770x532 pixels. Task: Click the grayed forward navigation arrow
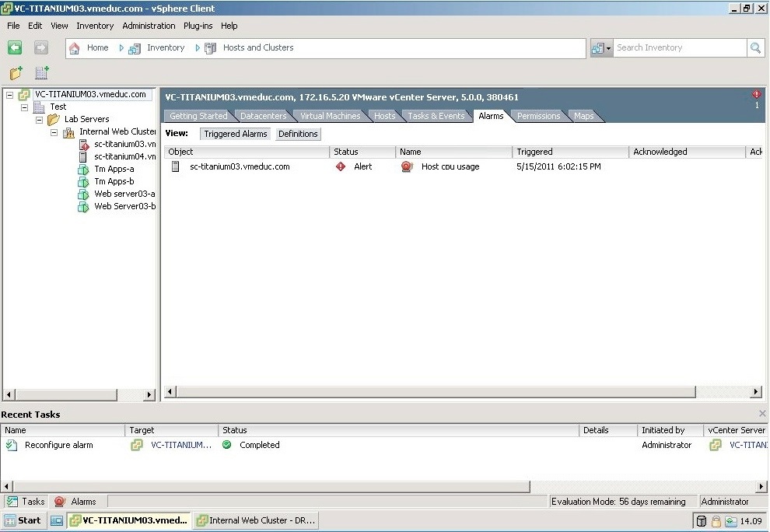click(41, 47)
